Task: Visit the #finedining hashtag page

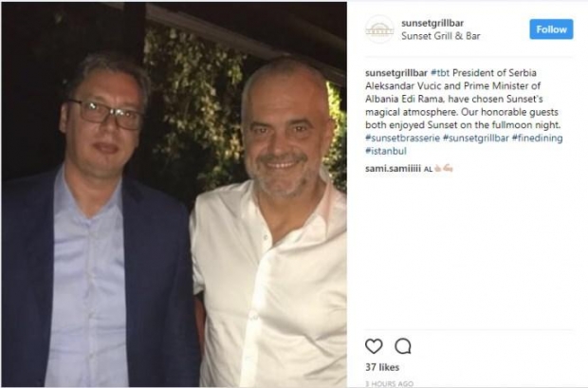Action: coord(537,138)
